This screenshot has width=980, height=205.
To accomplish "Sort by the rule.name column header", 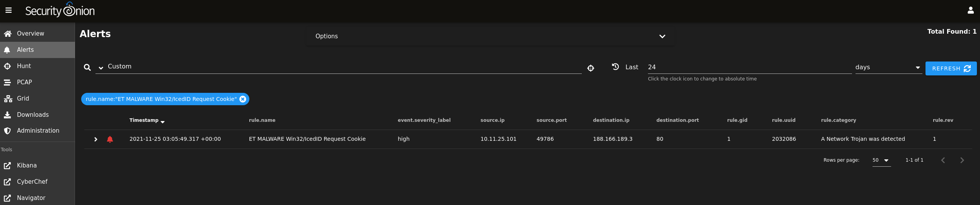I will click(262, 120).
